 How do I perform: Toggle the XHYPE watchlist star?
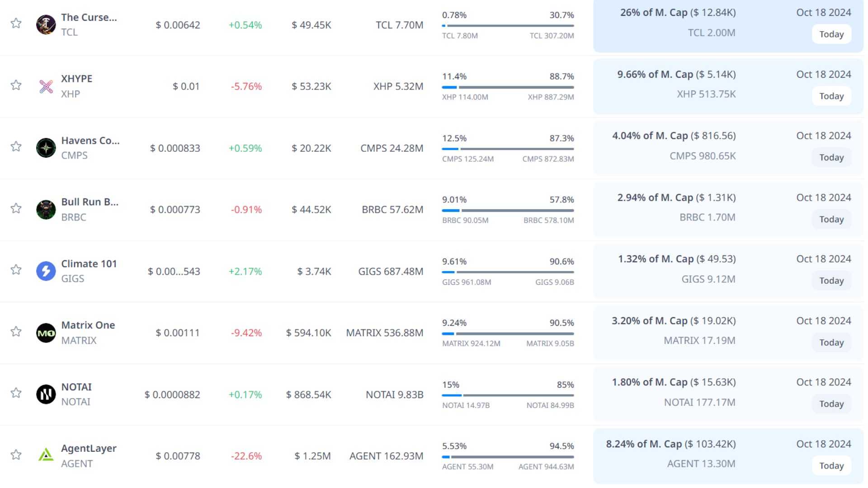tap(16, 85)
